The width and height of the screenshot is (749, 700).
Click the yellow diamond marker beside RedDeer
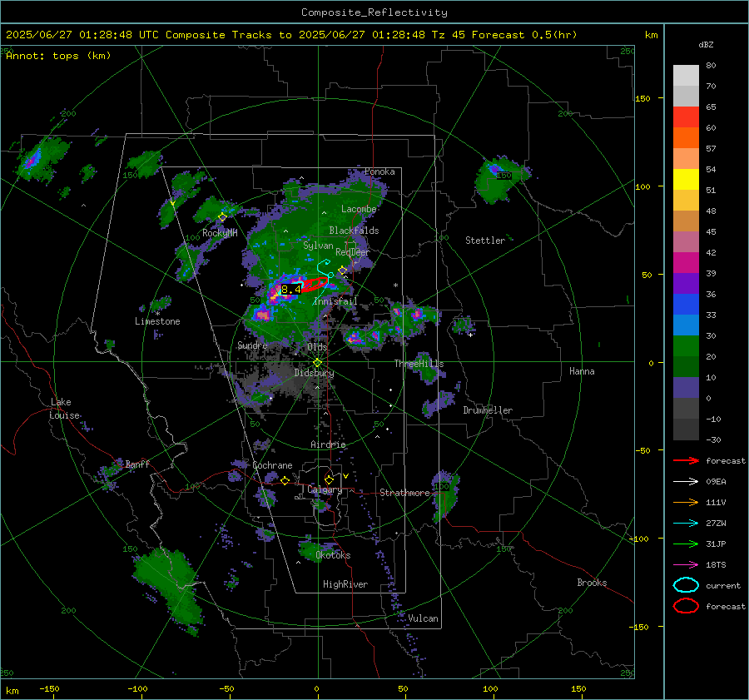[x=343, y=271]
